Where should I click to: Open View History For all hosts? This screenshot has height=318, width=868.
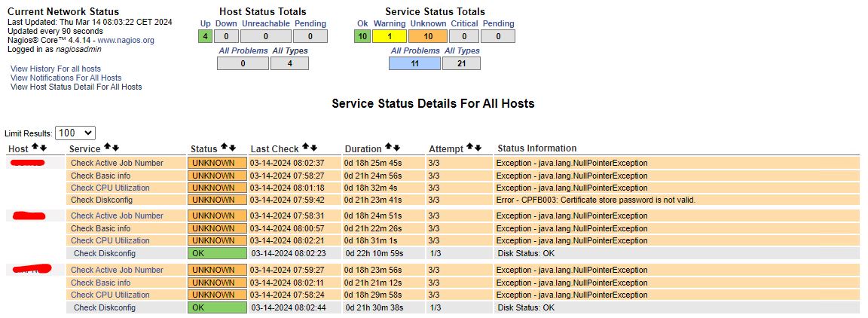coord(56,69)
